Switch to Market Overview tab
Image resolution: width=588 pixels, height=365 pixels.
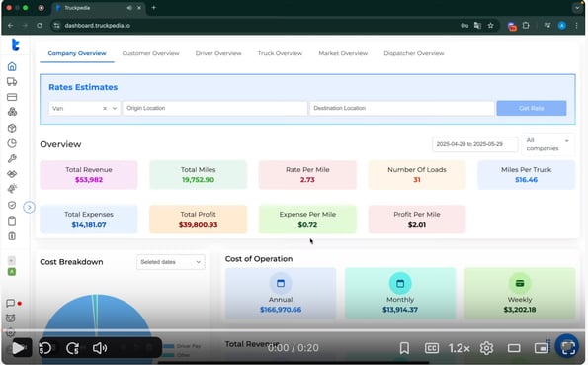(x=343, y=53)
